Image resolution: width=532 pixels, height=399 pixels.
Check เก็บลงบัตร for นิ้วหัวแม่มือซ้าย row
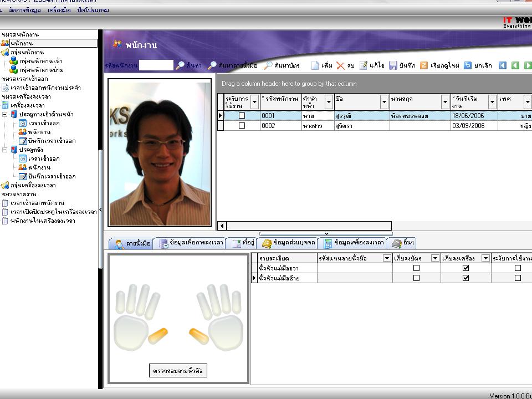pyautogui.click(x=417, y=278)
